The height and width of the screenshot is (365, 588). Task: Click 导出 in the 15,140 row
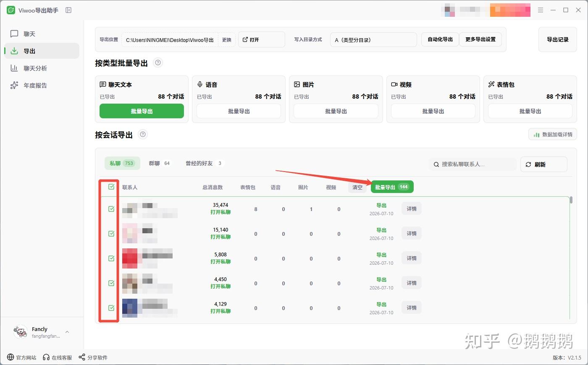pyautogui.click(x=381, y=230)
